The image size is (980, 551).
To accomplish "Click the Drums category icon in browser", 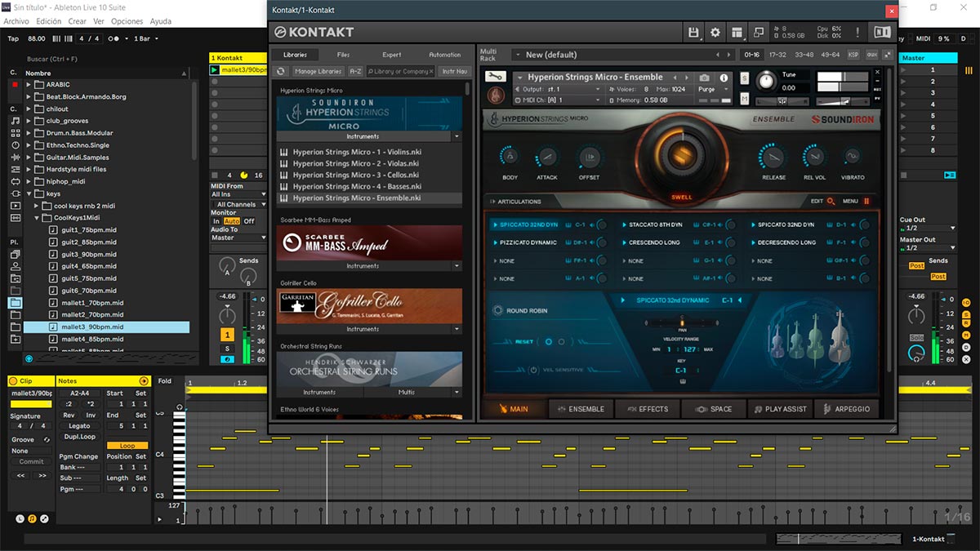I will (16, 133).
